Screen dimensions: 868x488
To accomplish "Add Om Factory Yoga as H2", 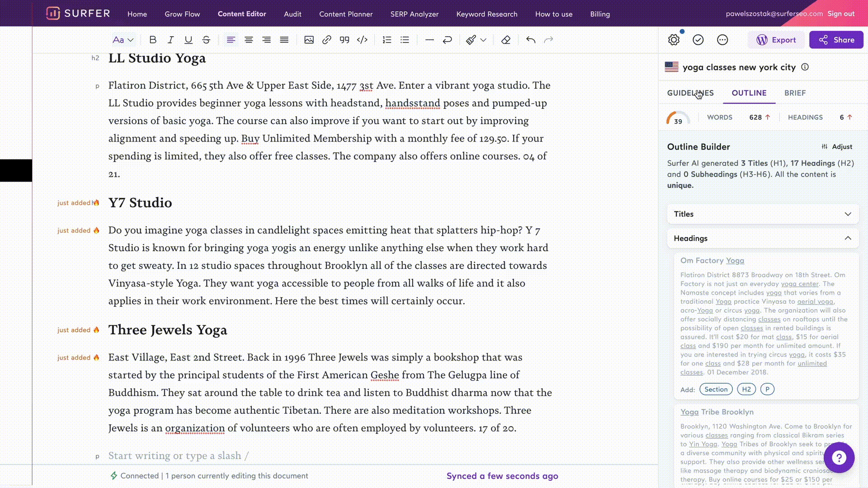I will coord(746,389).
